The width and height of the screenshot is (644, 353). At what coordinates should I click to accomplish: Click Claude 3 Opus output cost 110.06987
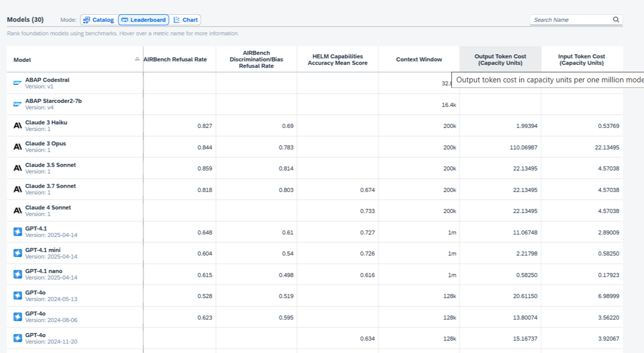point(524,147)
